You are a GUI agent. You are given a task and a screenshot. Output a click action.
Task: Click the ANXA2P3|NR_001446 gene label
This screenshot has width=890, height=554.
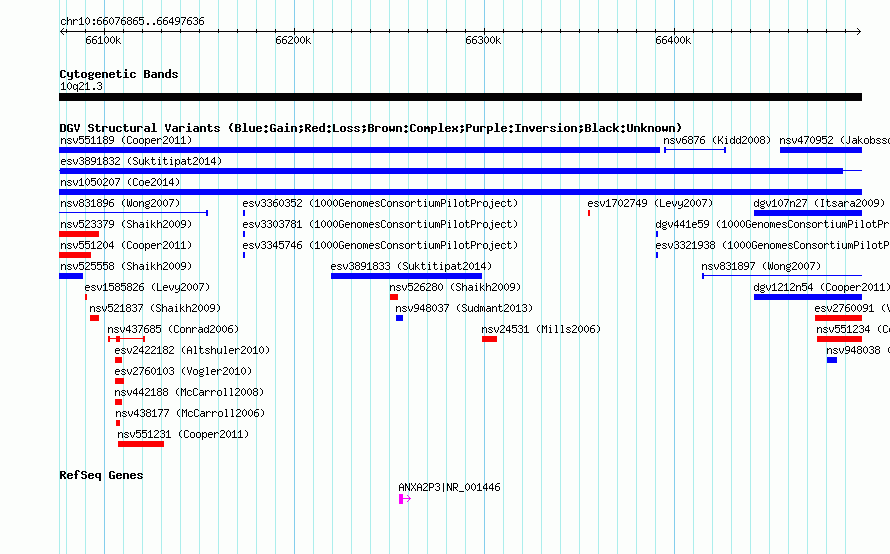pyautogui.click(x=450, y=487)
